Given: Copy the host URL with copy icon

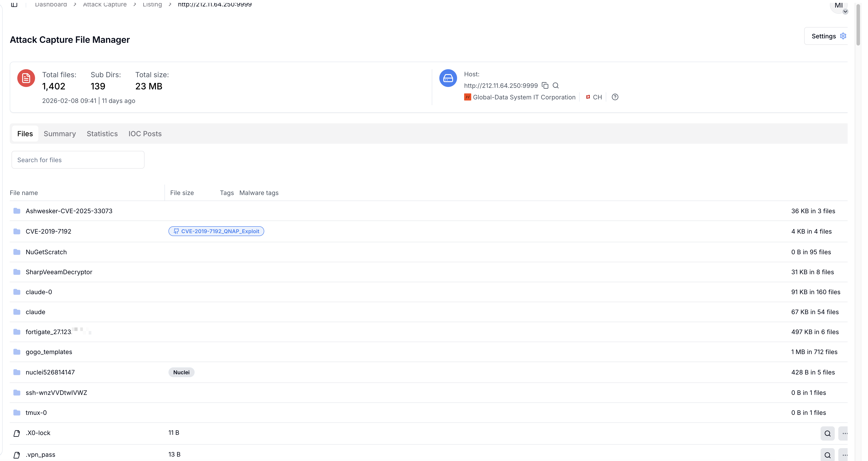Looking at the screenshot, I should pyautogui.click(x=545, y=86).
